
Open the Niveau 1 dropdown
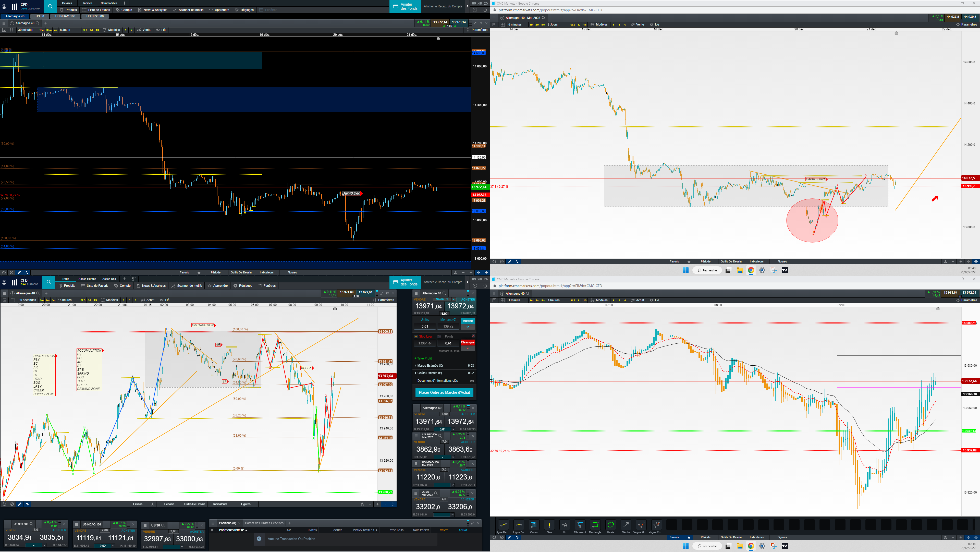coord(445,299)
